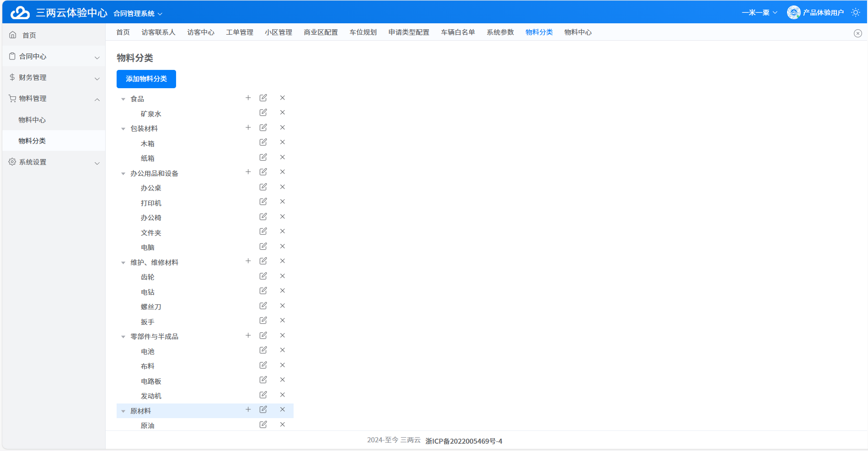
Task: Collapse the 维护、维修材料 tree node
Action: [x=123, y=263]
